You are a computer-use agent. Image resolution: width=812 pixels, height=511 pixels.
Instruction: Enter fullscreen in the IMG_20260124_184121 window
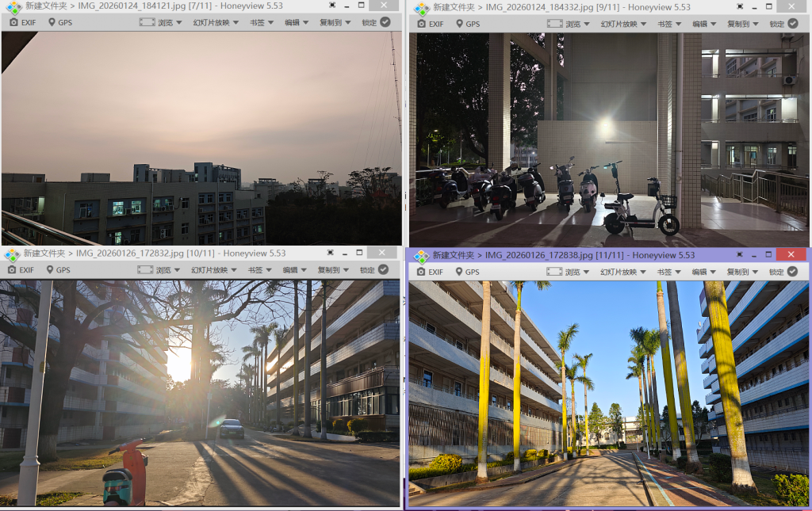pyautogui.click(x=332, y=6)
